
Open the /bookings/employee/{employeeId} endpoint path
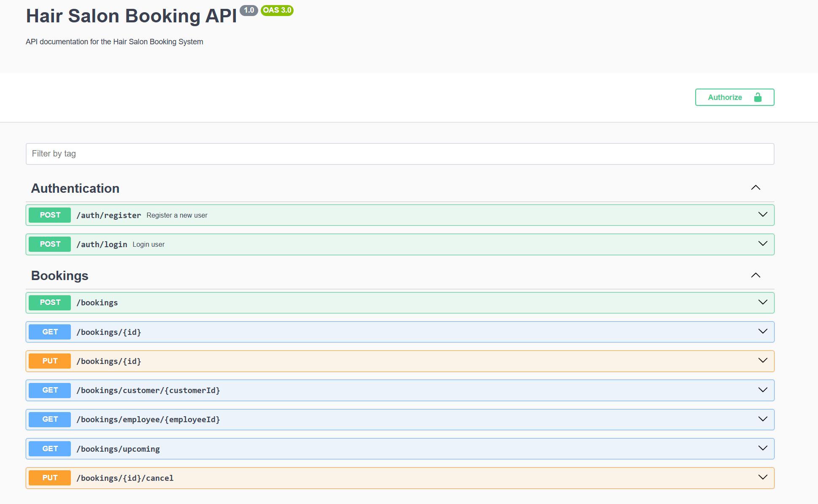(x=148, y=420)
